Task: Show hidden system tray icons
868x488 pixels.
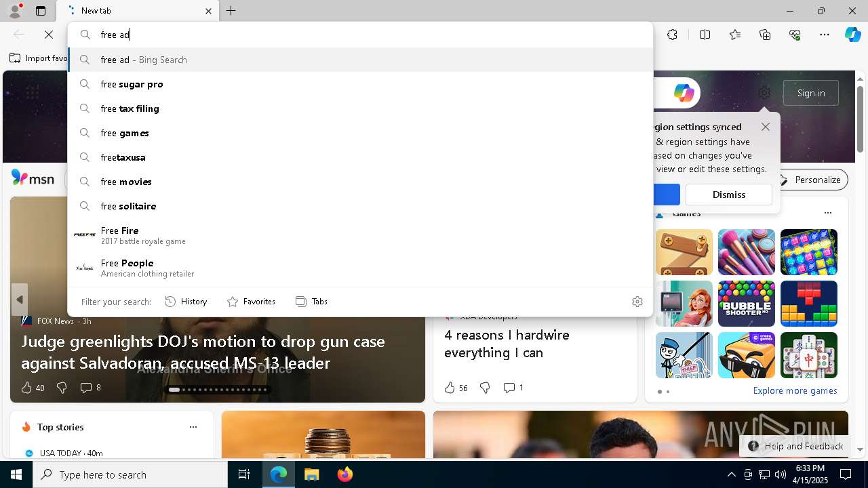Action: pyautogui.click(x=731, y=474)
